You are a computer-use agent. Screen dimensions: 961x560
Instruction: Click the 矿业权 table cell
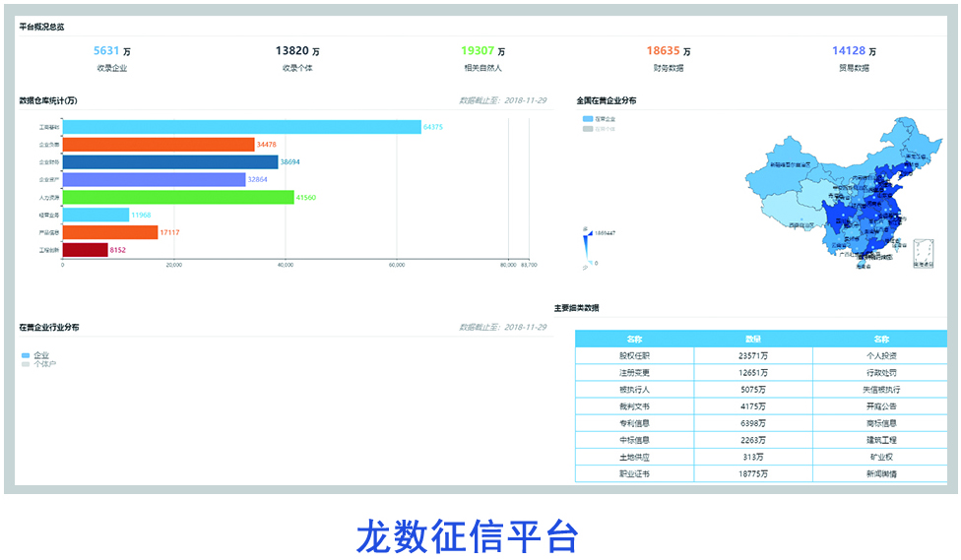coord(880,457)
